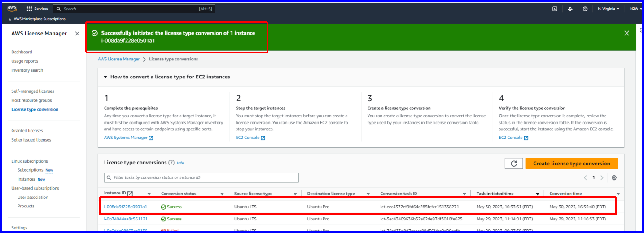Open the notifications bell
This screenshot has height=233, width=644.
(570, 9)
